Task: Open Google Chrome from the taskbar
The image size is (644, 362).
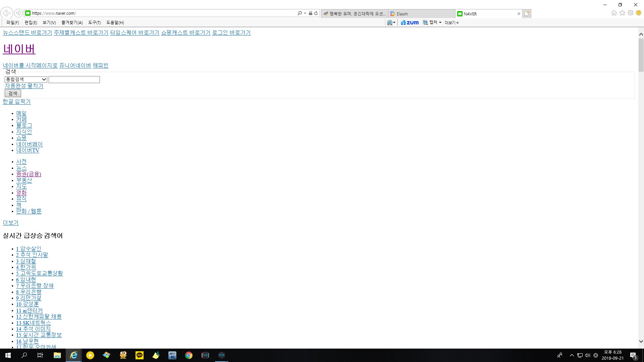Action: click(189, 355)
